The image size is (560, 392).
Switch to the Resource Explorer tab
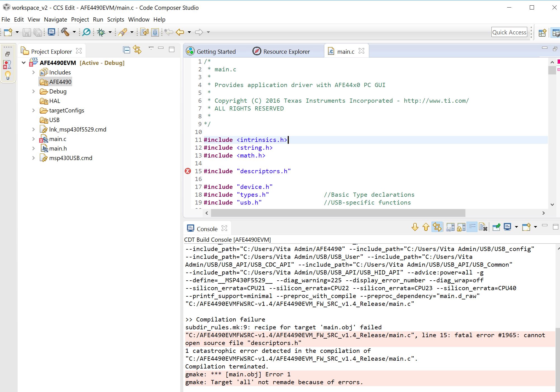click(x=281, y=51)
